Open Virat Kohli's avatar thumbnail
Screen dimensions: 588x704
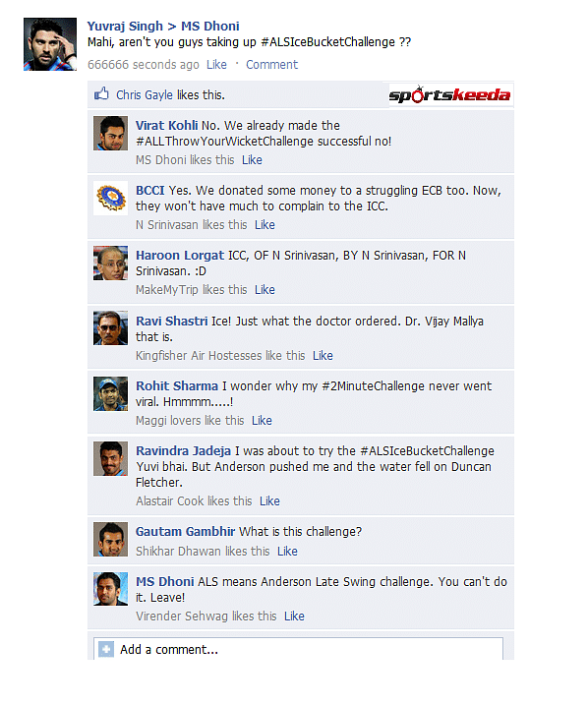(110, 134)
